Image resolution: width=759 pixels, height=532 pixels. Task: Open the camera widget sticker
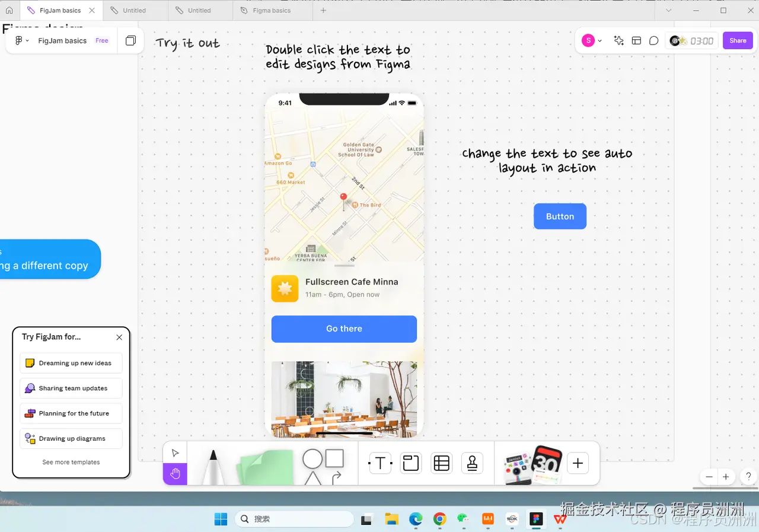point(517,469)
